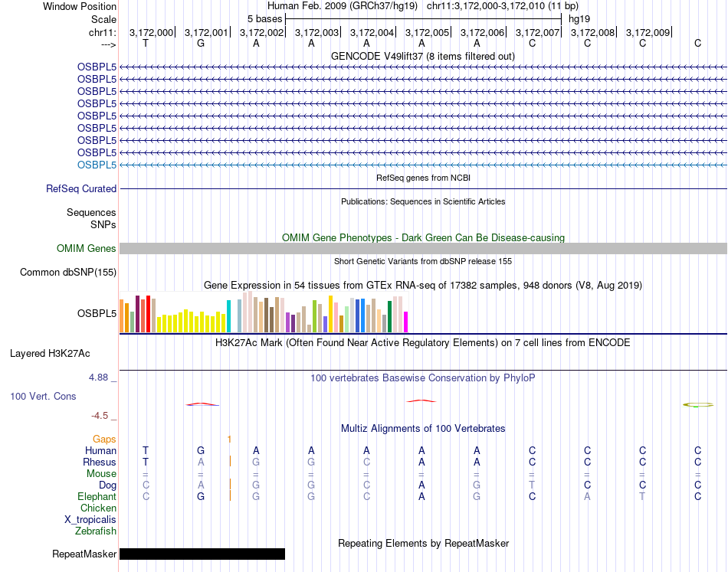Click the Scale label on the left
Viewport: 728px width, 572px height.
pyautogui.click(x=103, y=19)
